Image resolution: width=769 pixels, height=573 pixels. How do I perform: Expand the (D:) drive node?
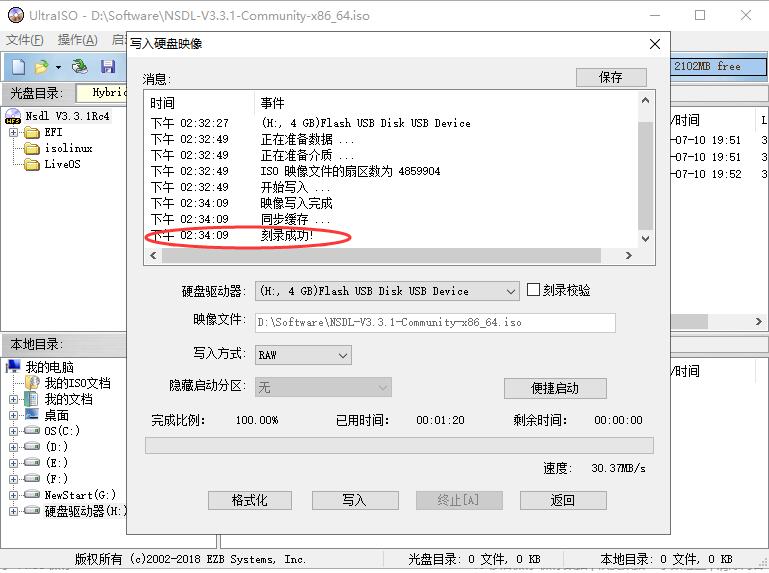click(14, 447)
